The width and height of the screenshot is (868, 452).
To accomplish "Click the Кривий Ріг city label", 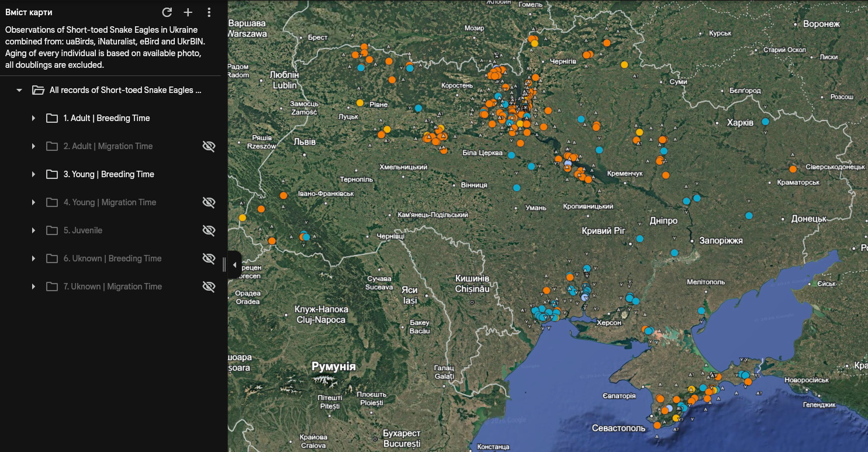I will (604, 231).
